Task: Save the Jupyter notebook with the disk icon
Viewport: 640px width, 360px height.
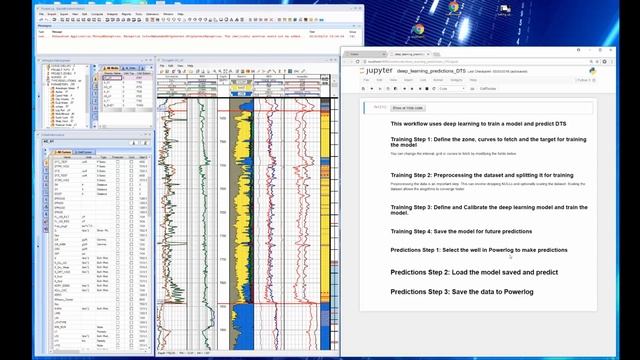Action: (363, 89)
